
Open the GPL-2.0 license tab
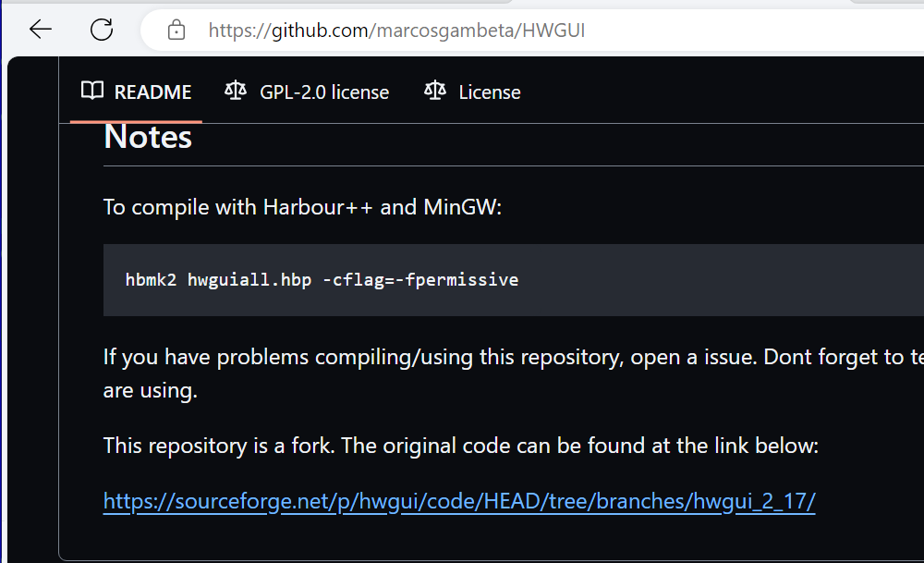pos(323,92)
